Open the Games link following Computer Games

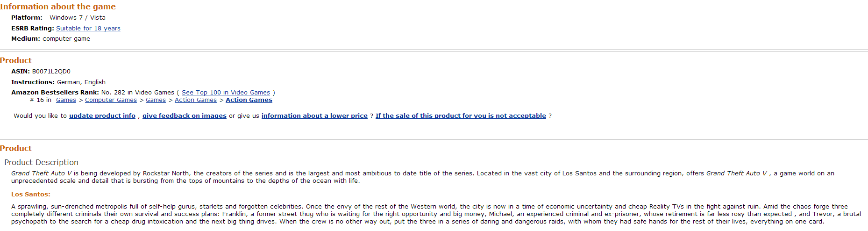click(156, 100)
